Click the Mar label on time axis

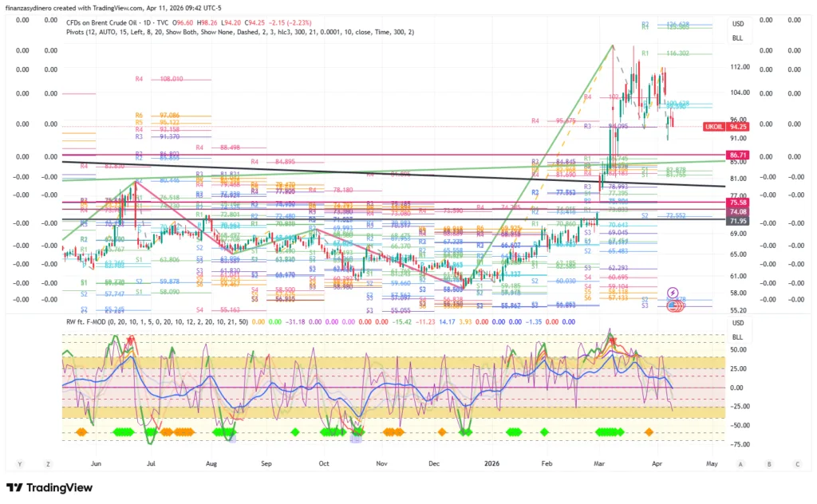click(x=600, y=463)
